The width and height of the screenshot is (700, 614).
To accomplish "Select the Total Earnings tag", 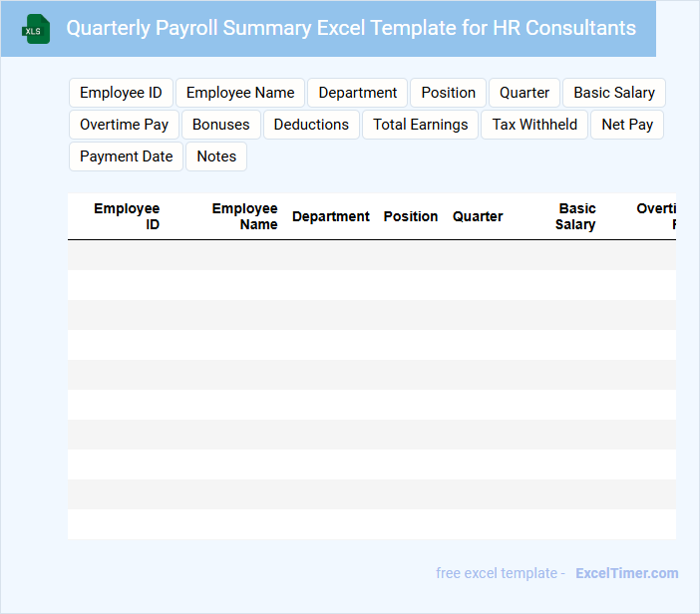I will coord(420,125).
